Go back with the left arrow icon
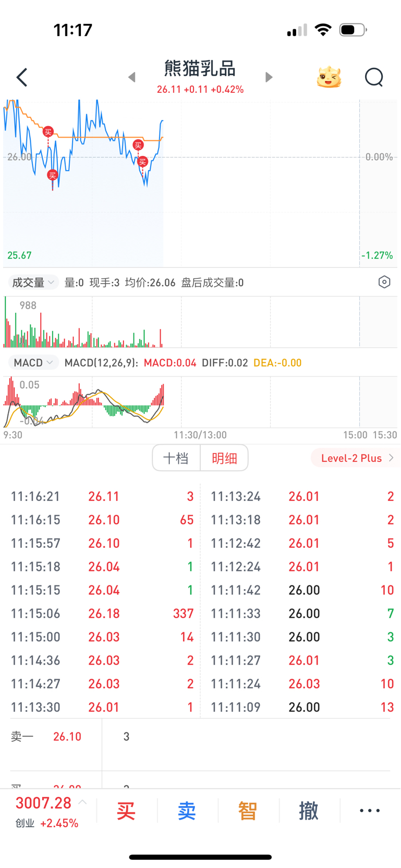The width and height of the screenshot is (401, 868). [x=22, y=77]
